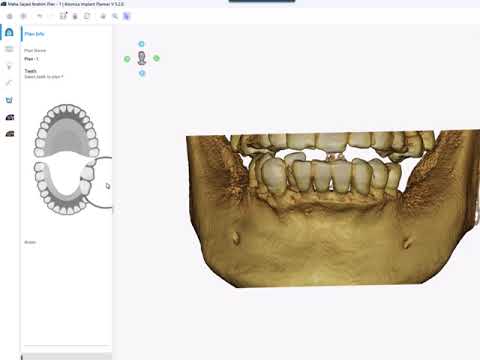This screenshot has width=480, height=360.
Task: Rotate the view using the right green arrow
Action: [156, 58]
